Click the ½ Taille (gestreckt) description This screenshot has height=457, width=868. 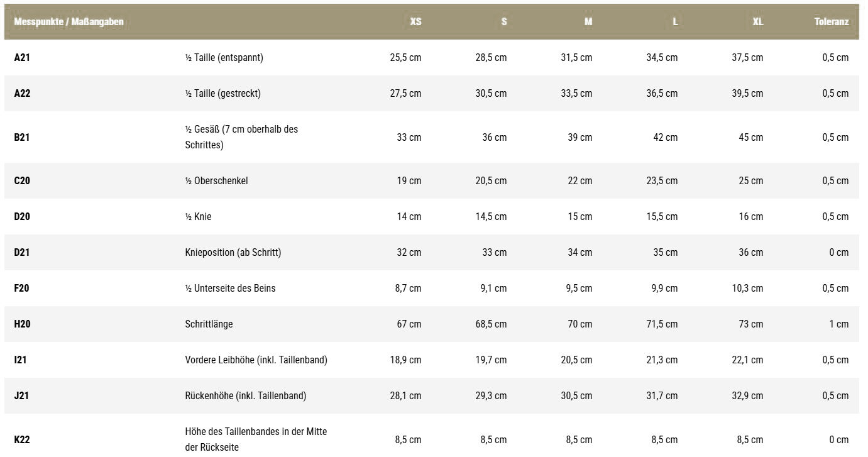click(x=222, y=93)
